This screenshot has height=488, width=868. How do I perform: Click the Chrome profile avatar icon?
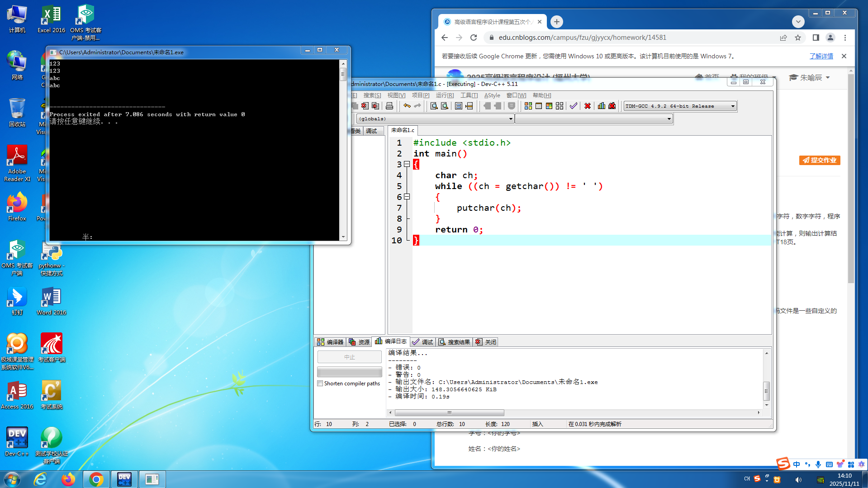(x=830, y=38)
